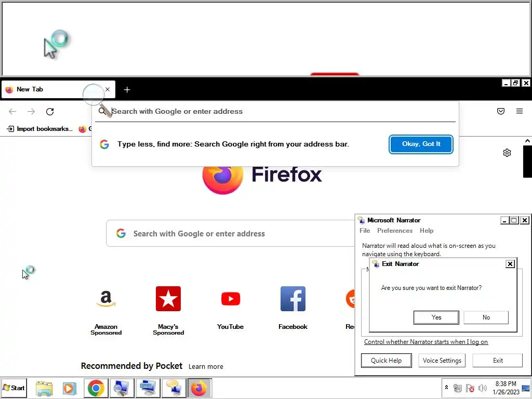Select the New Tab browser tab
Viewport: 532px width, 399px height.
tap(58, 89)
